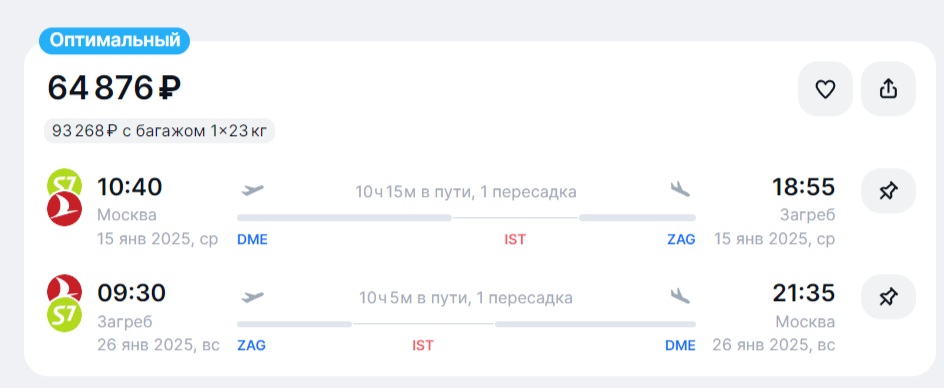The height and width of the screenshot is (388, 944).
Task: Pin the Moscow to Zagreb outbound flight
Action: [888, 191]
